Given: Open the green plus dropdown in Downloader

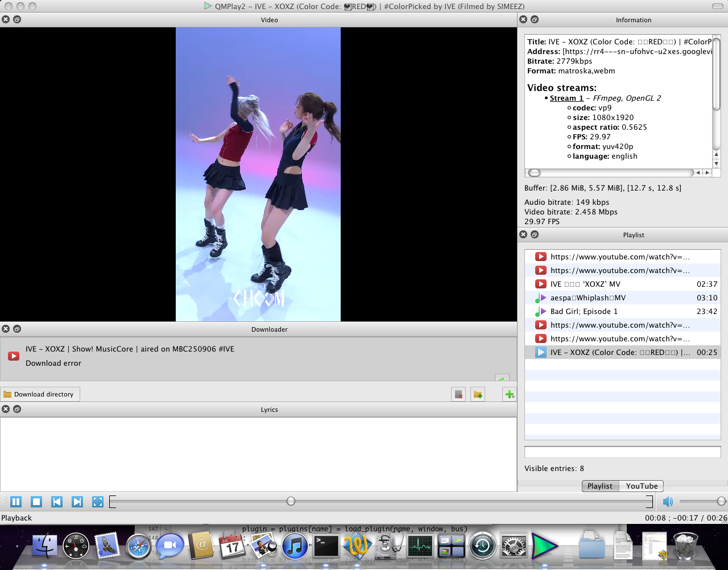Looking at the screenshot, I should [510, 394].
